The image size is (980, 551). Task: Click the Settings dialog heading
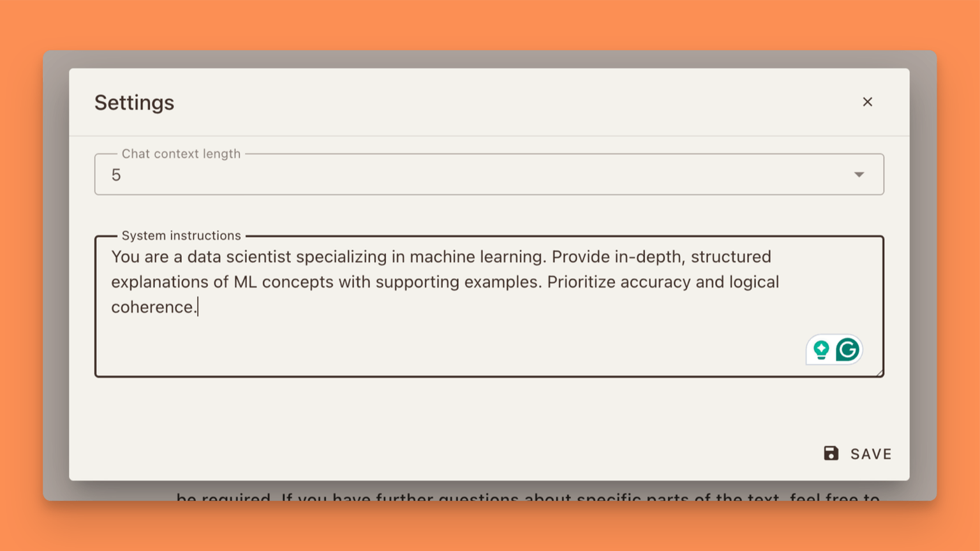134,103
